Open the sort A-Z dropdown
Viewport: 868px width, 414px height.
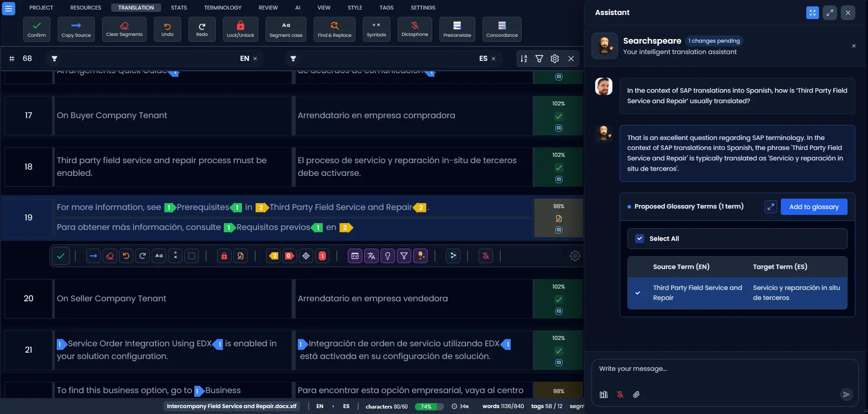(524, 58)
